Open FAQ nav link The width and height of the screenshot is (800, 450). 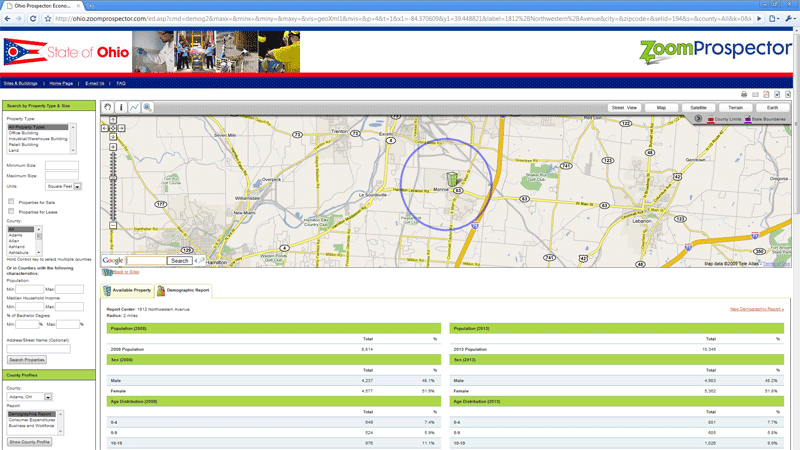121,83
